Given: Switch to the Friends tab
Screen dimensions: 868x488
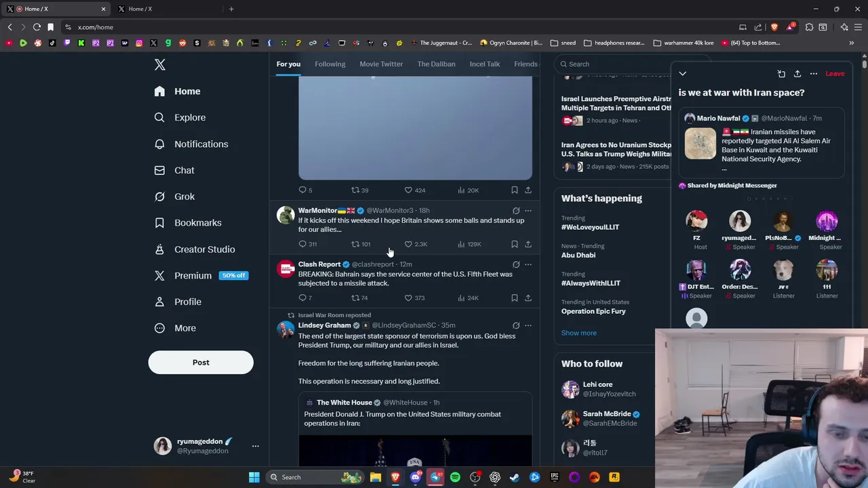Looking at the screenshot, I should (526, 64).
